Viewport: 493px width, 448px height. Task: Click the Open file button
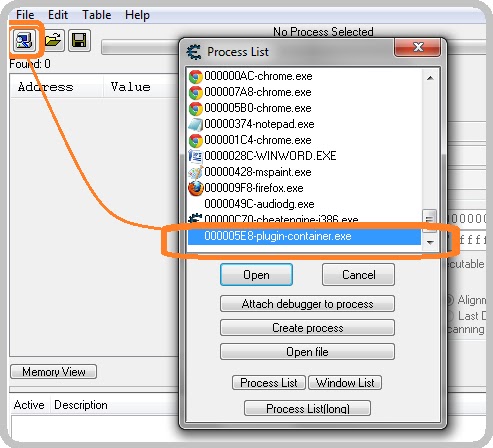click(307, 352)
